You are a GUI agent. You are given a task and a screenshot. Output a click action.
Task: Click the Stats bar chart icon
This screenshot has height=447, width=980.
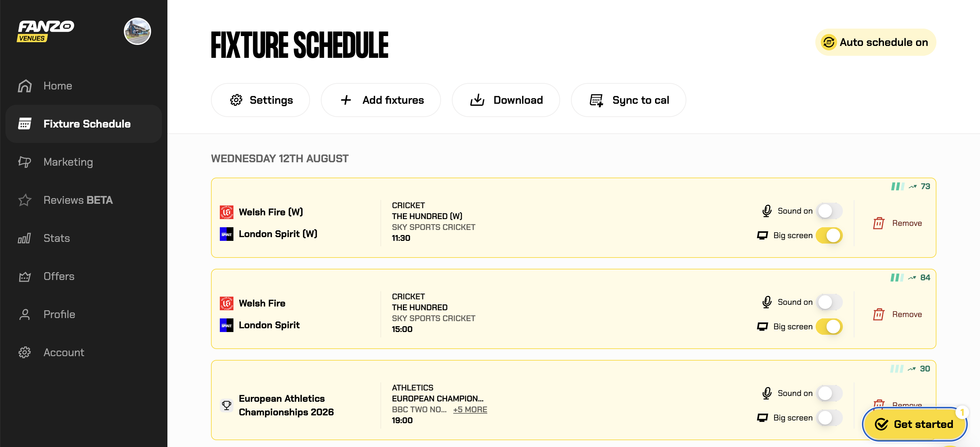tap(25, 238)
